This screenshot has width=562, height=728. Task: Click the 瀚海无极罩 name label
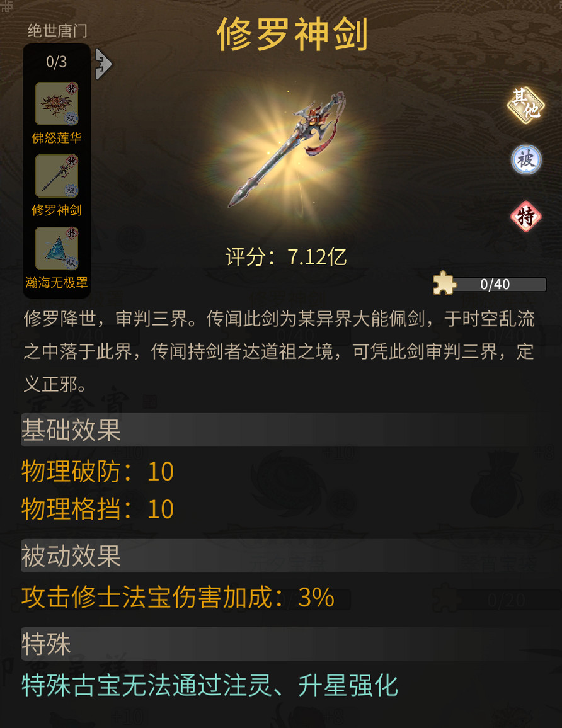57,282
